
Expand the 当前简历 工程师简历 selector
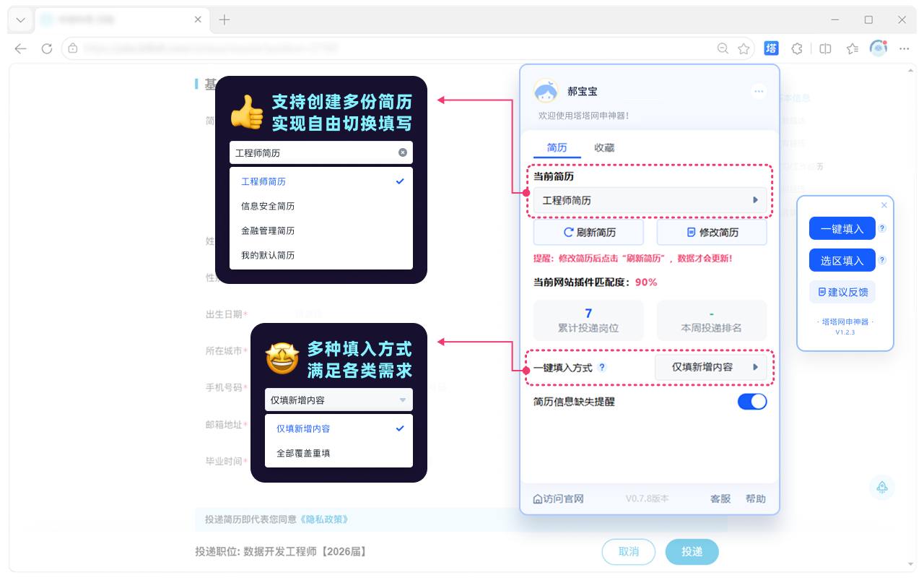click(x=650, y=200)
